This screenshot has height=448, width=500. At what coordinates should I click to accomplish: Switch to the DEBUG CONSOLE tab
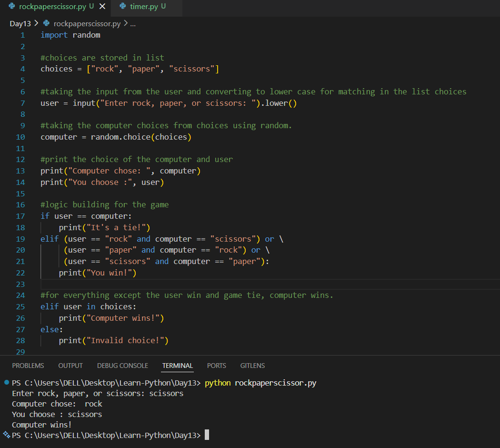tap(122, 366)
